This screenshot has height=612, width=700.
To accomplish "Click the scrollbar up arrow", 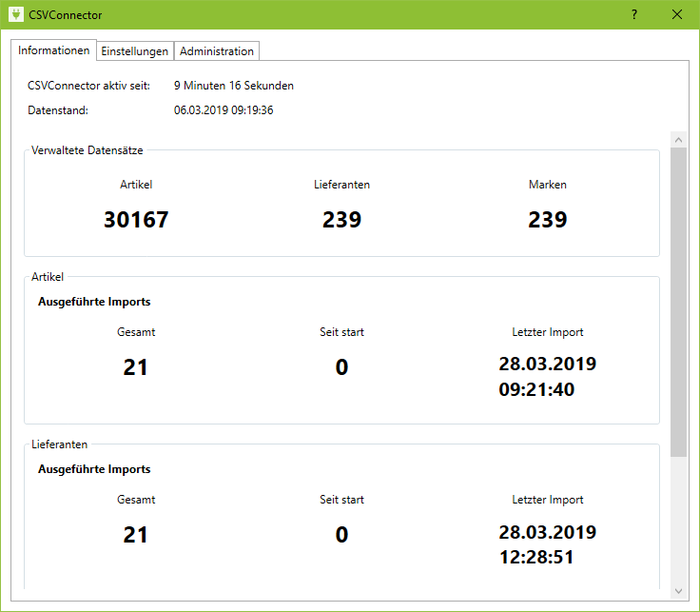I will tap(678, 140).
